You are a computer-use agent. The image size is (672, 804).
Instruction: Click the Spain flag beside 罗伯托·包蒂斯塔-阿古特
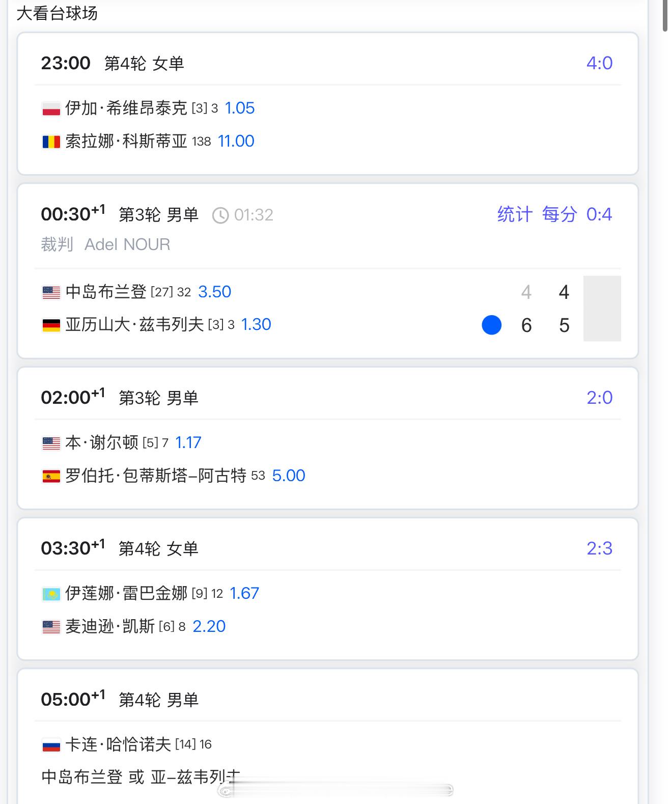pyautogui.click(x=51, y=476)
